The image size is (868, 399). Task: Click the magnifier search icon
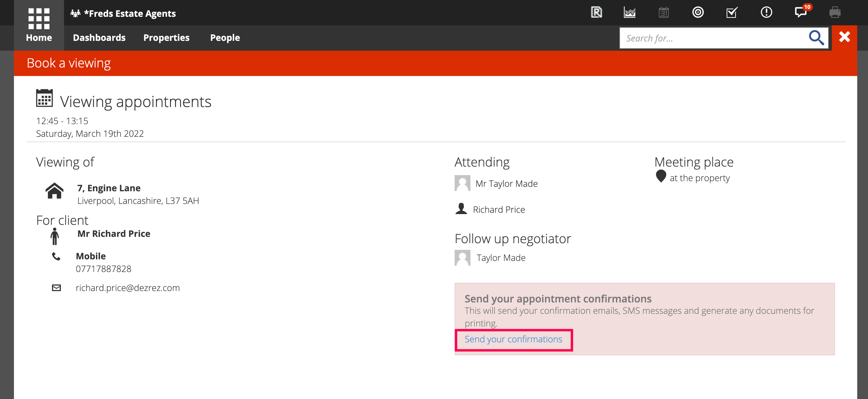(816, 38)
